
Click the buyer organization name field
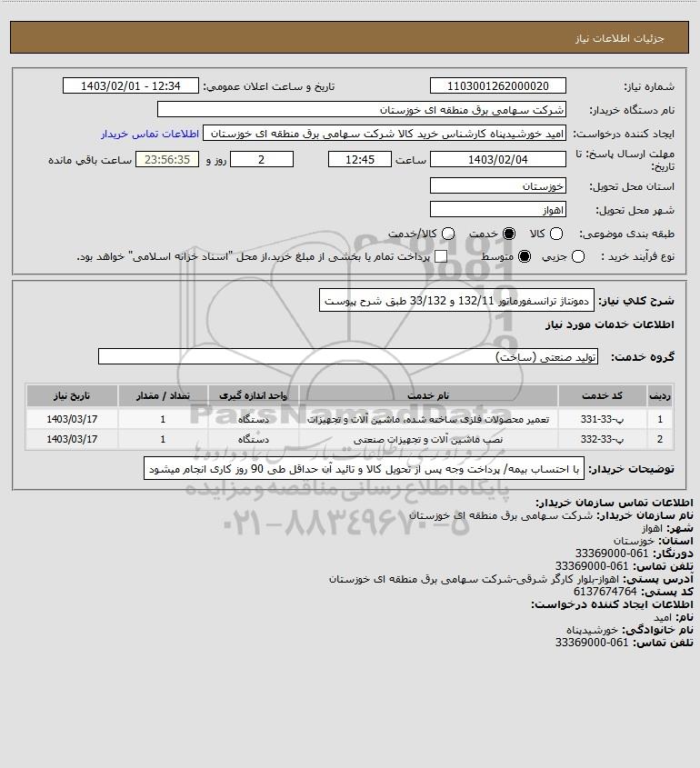362,110
